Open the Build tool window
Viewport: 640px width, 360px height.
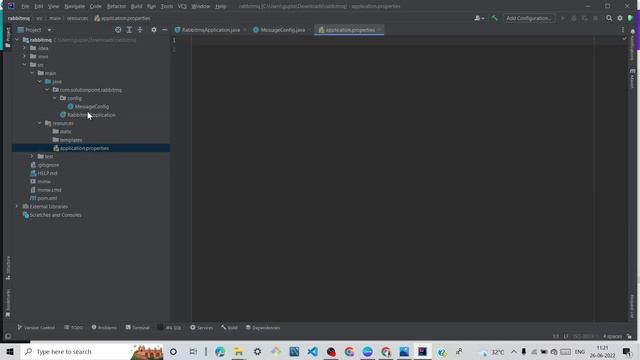point(229,328)
